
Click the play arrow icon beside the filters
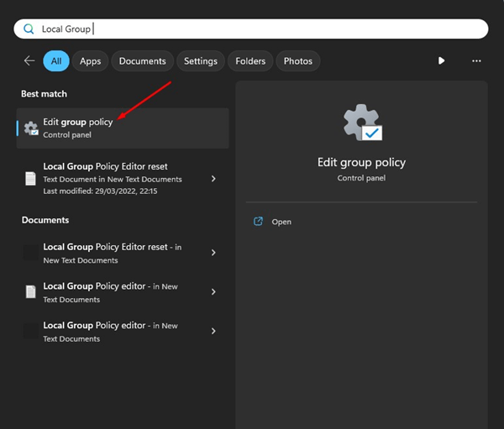click(x=442, y=61)
